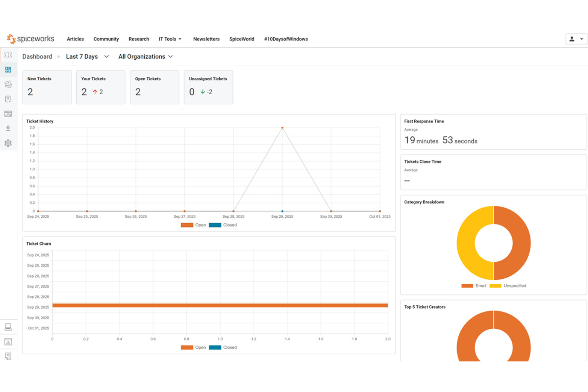This screenshot has height=392, width=588.
Task: Expand the IT Tools menu
Action: click(170, 39)
